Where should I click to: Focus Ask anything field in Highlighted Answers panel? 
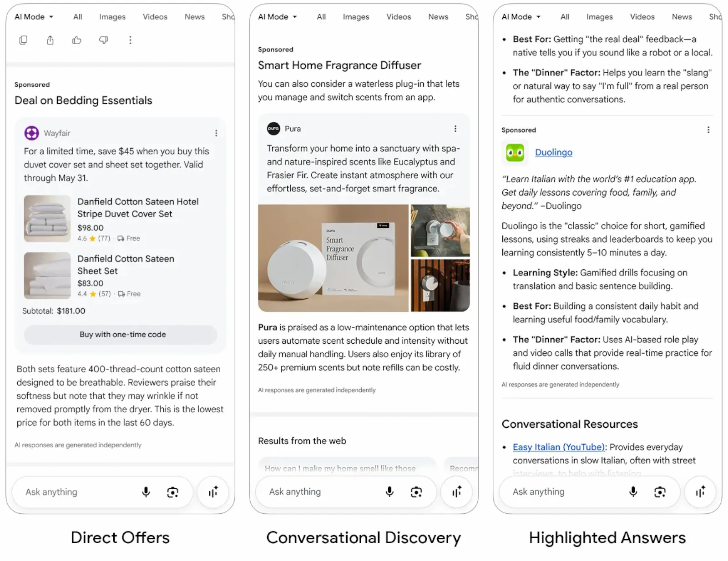(589, 491)
